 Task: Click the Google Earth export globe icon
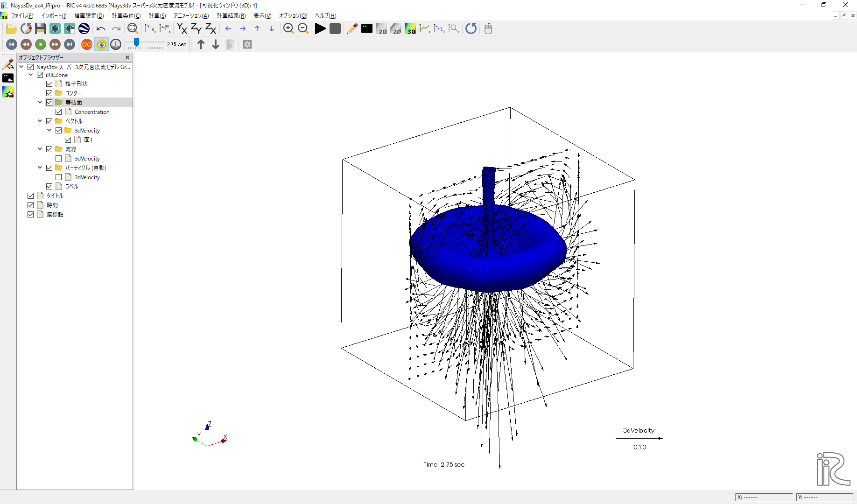(x=84, y=29)
